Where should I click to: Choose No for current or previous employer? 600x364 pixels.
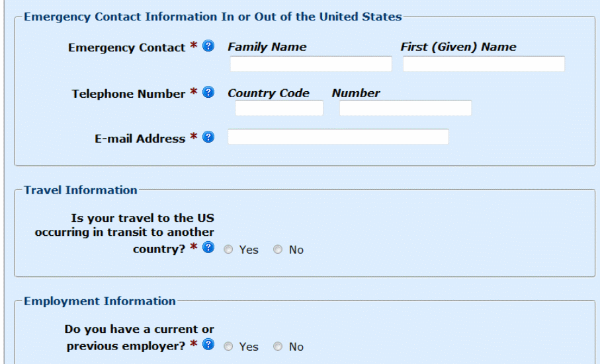[278, 347]
